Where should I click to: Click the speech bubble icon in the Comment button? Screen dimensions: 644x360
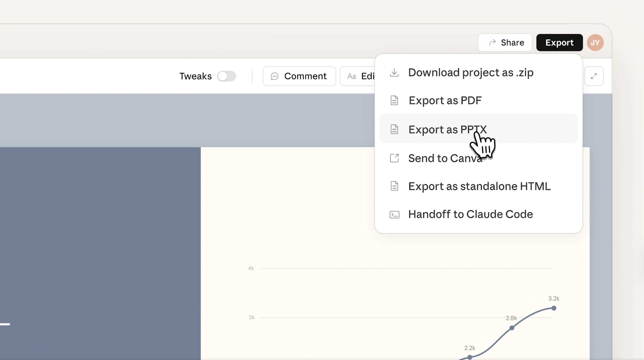pos(275,76)
